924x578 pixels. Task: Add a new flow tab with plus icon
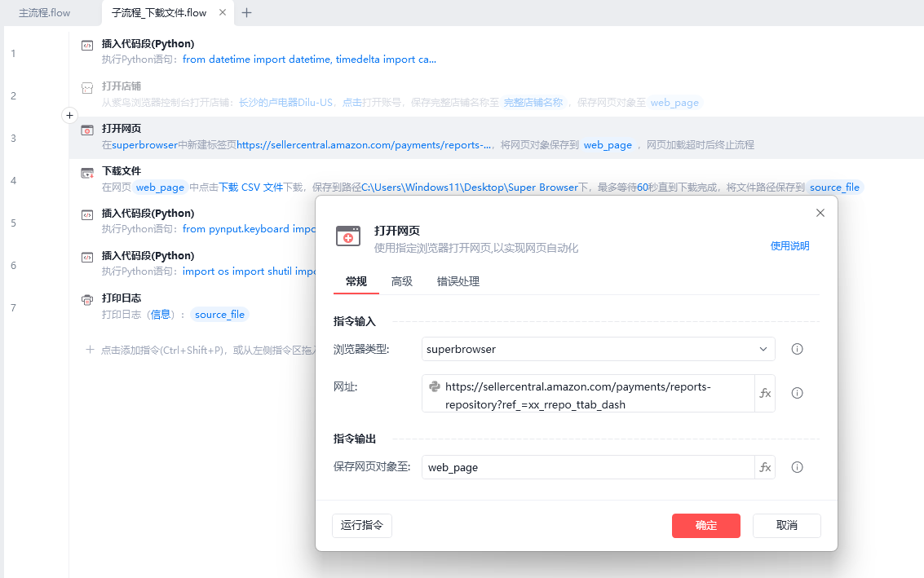pos(247,12)
